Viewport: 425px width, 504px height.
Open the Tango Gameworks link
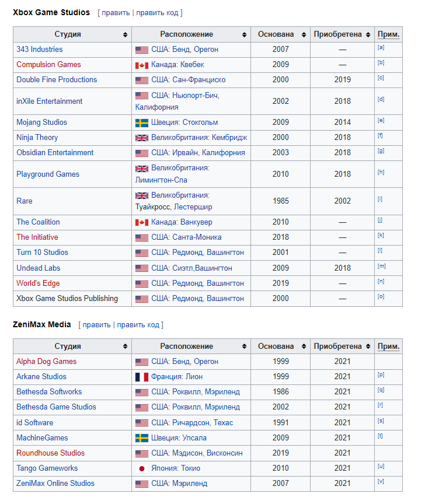pyautogui.click(x=47, y=468)
